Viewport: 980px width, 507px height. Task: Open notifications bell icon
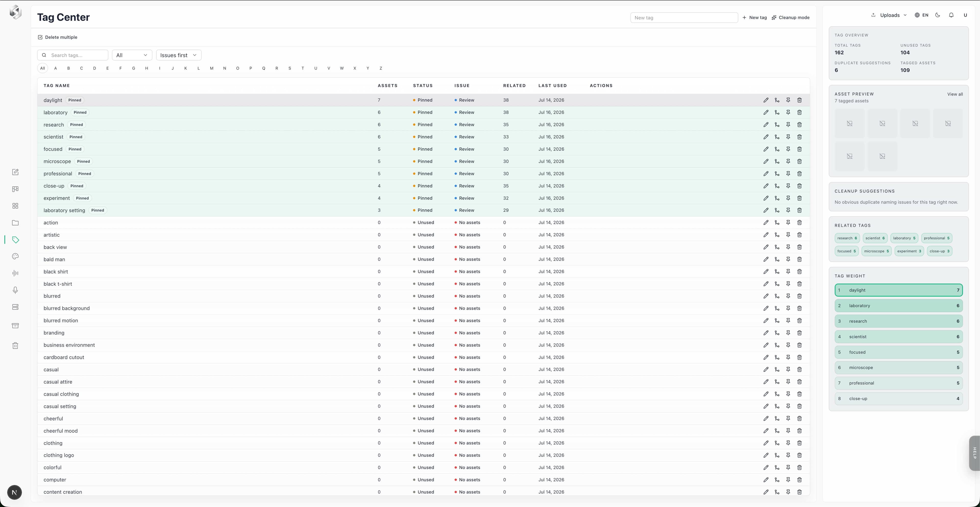click(951, 15)
